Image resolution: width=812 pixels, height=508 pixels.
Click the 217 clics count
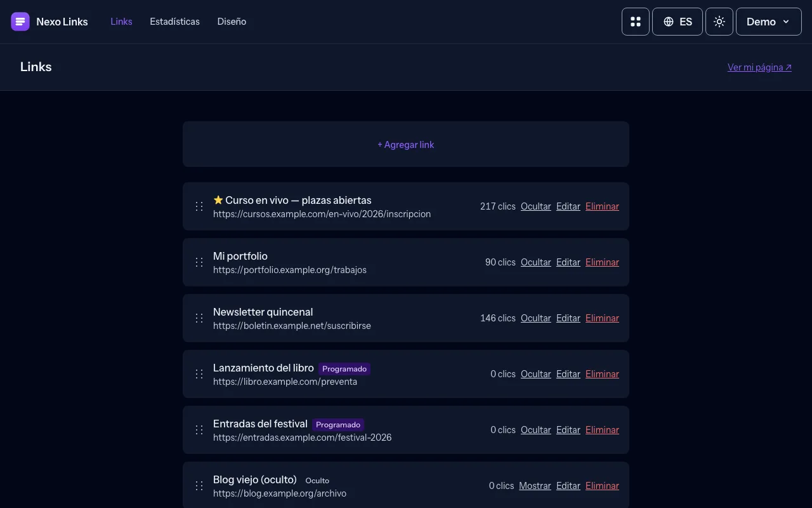(x=498, y=206)
